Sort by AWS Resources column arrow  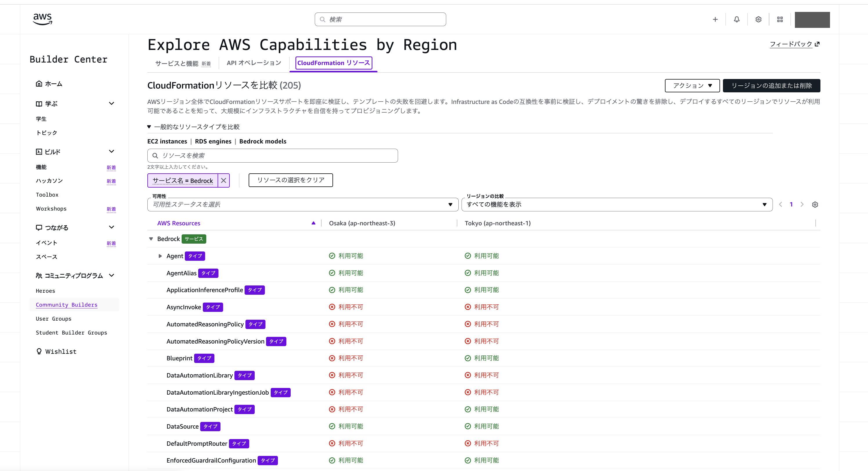click(x=313, y=223)
